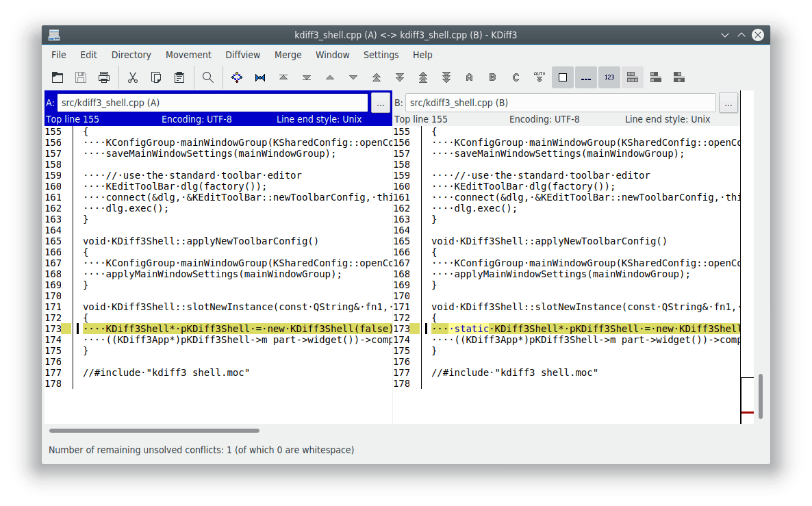Open the Merge menu
This screenshot has width=812, height=506.
[288, 55]
